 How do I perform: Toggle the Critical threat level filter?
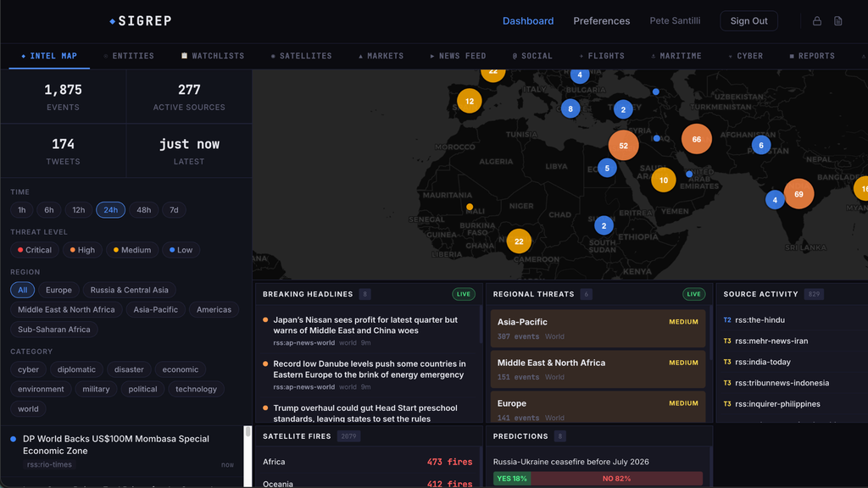point(34,250)
